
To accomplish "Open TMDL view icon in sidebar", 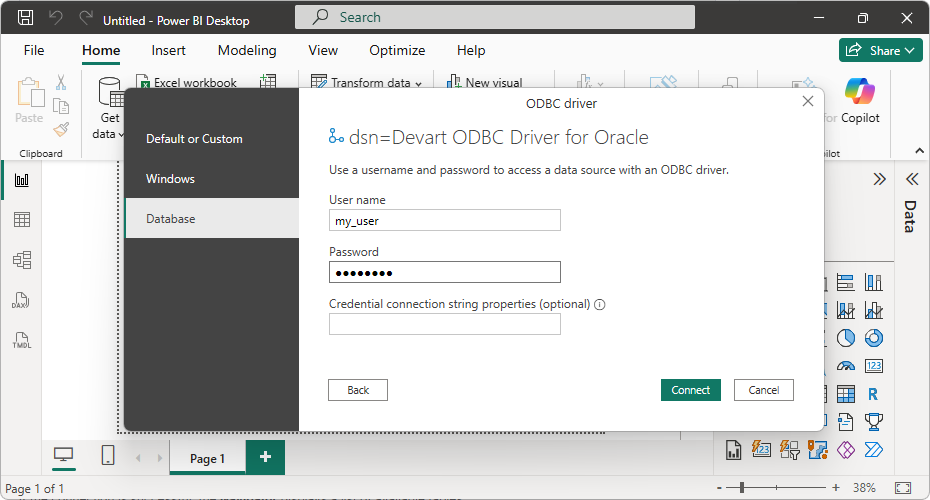I will pyautogui.click(x=21, y=340).
